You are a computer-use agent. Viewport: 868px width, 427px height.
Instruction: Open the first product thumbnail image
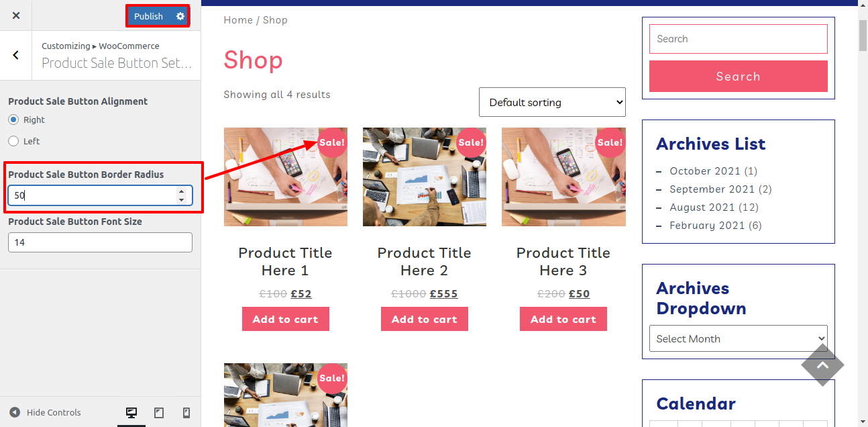[286, 177]
